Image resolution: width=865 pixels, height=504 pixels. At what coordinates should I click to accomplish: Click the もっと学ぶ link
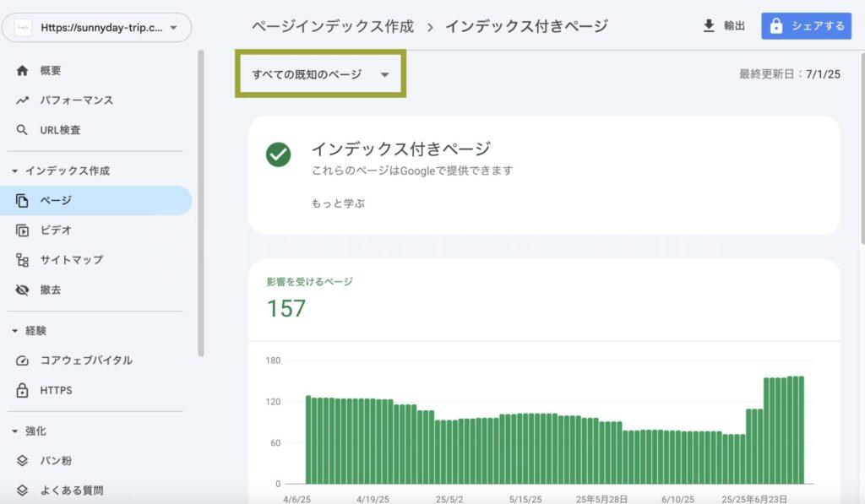338,203
